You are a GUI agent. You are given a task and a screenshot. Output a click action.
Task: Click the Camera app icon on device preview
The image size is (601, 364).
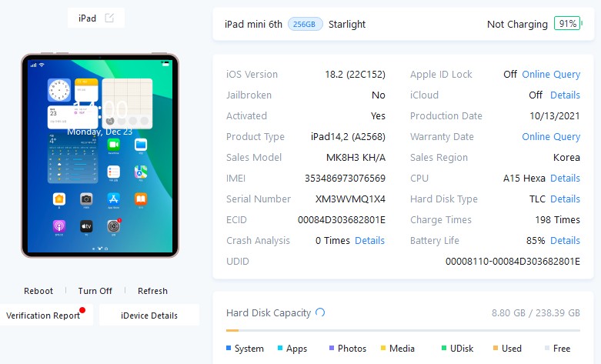[86, 199]
